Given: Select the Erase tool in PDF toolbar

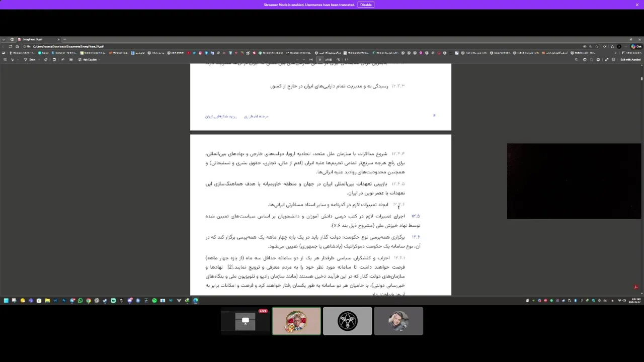Looking at the screenshot, I should click(x=45, y=59).
